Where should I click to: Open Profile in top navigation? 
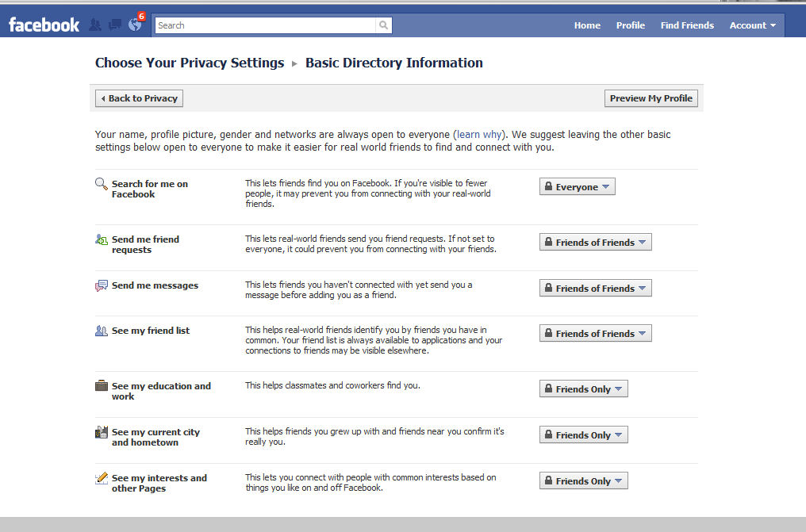630,25
